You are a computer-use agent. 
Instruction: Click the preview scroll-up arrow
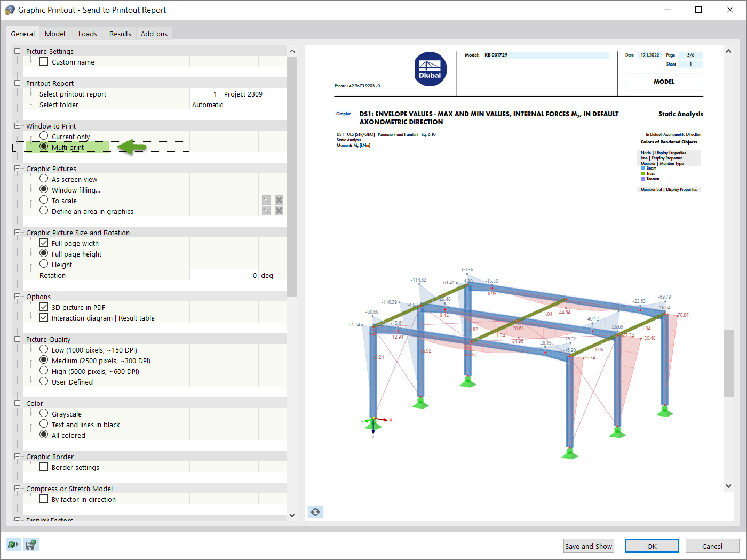point(728,51)
